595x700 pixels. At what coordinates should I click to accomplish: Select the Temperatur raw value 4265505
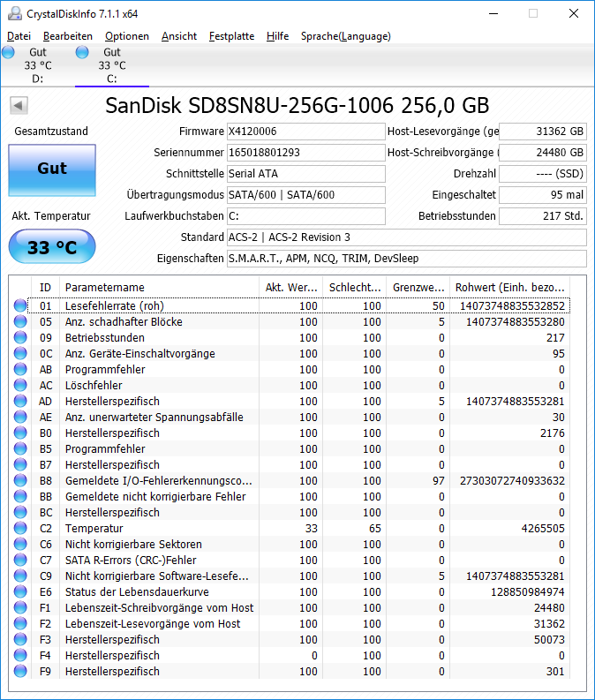coord(543,529)
